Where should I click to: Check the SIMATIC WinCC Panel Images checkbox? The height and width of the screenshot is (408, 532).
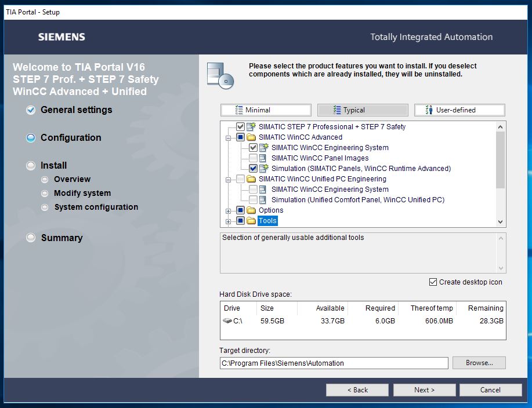(x=253, y=158)
